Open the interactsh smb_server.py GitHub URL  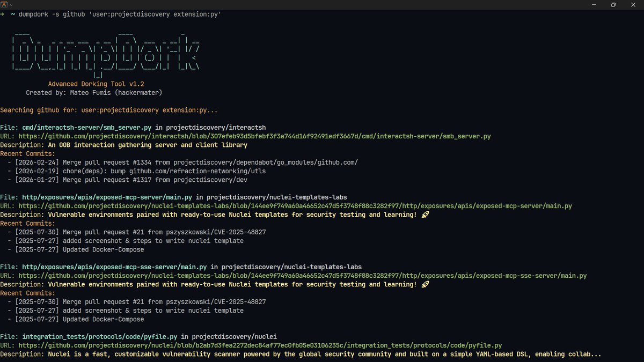(x=254, y=136)
